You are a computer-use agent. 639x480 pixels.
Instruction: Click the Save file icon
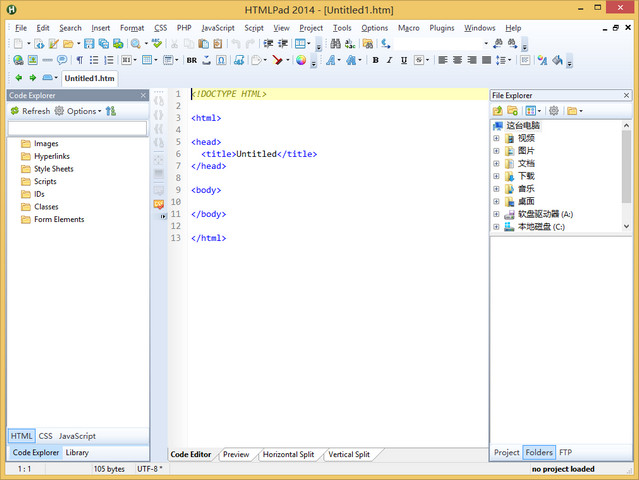pos(89,44)
